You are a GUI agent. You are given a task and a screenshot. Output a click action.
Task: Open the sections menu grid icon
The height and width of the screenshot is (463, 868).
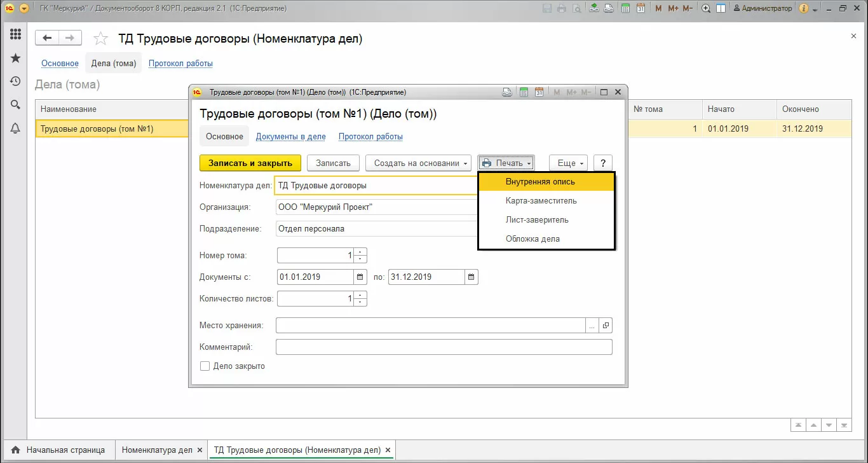(x=15, y=34)
